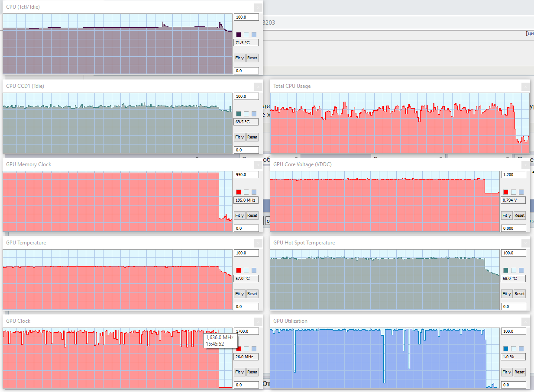Reset the CPU (Tctl/Tdie) graph
Screen dimensions: 534x392
[x=252, y=58]
